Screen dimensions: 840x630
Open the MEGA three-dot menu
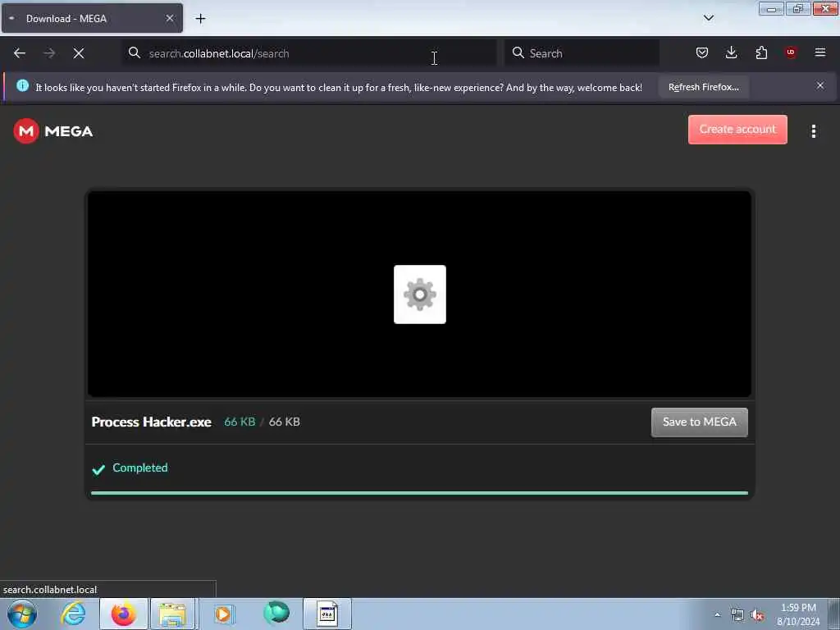click(814, 131)
